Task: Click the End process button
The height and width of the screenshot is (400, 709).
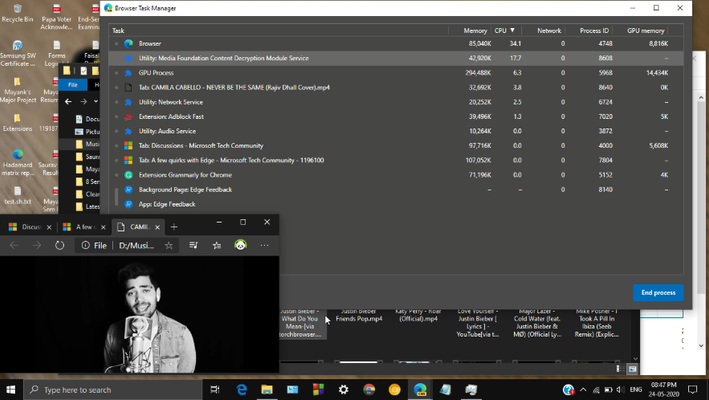Action: (x=658, y=292)
